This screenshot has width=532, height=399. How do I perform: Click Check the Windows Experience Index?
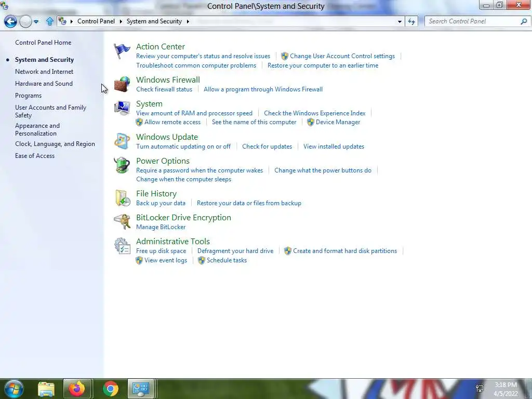pos(314,113)
